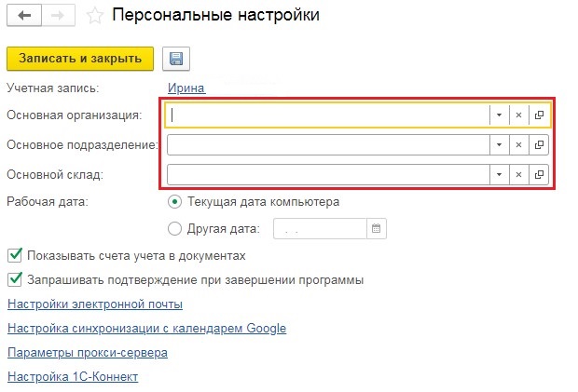
Task: Toggle Показывать счета учета в документах
Action: coord(14,255)
